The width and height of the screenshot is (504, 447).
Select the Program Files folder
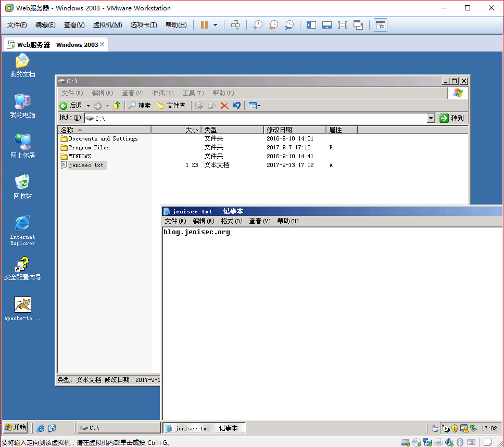coord(85,147)
